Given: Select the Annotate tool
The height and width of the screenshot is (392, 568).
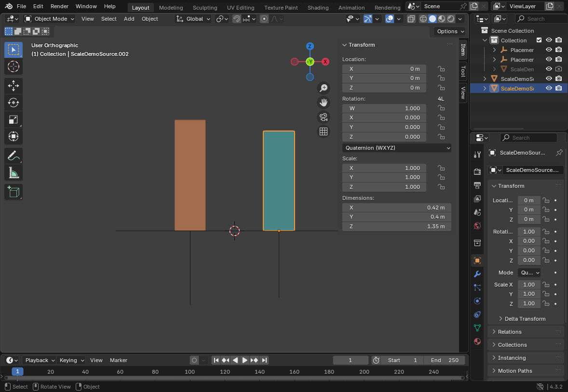Looking at the screenshot, I should coord(14,156).
